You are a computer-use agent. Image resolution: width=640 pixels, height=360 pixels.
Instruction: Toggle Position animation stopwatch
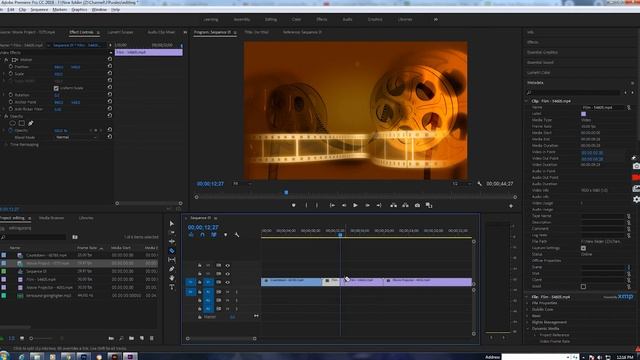point(11,67)
